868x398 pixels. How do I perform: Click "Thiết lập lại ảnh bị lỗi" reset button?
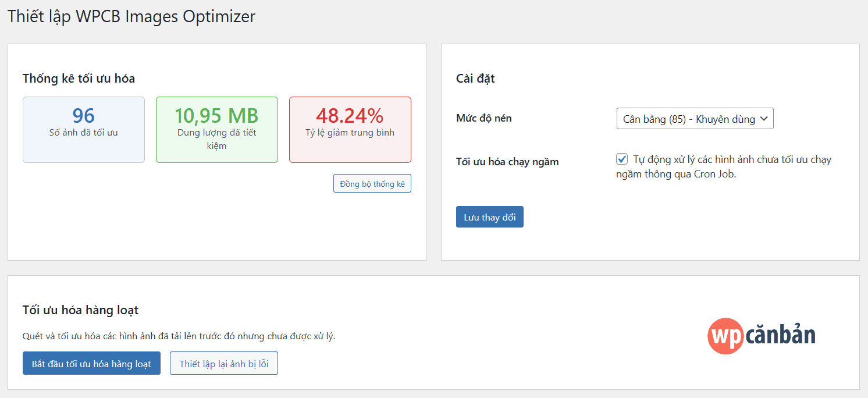pos(223,363)
